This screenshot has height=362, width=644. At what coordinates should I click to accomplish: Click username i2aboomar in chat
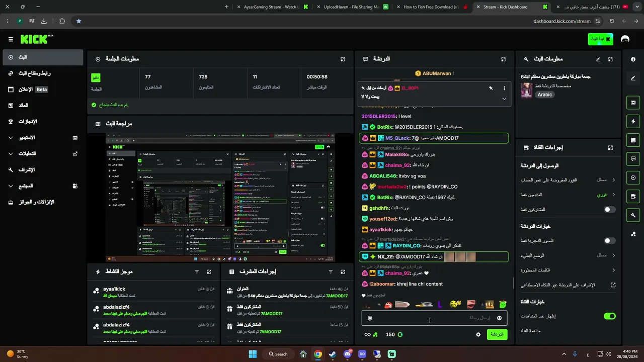pos(382,284)
